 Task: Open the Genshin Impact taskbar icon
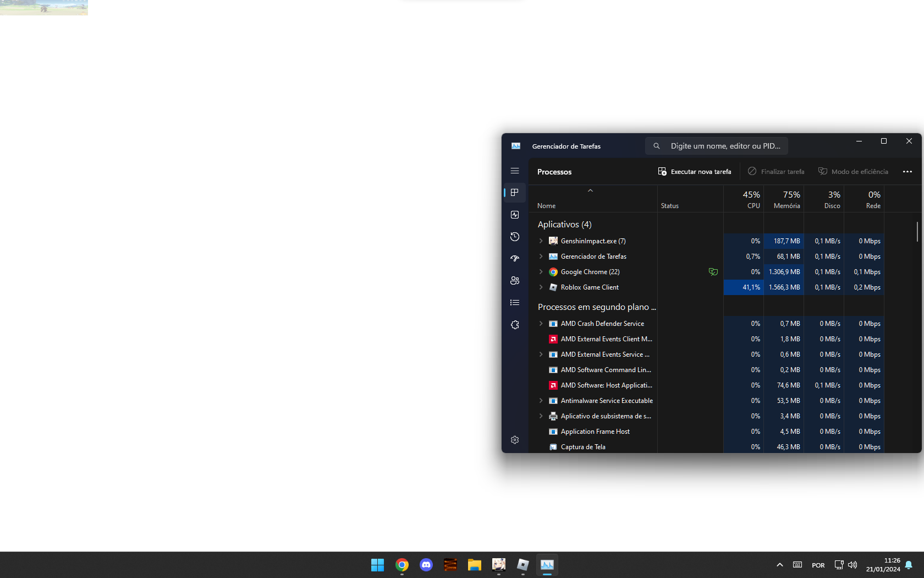coord(499,565)
